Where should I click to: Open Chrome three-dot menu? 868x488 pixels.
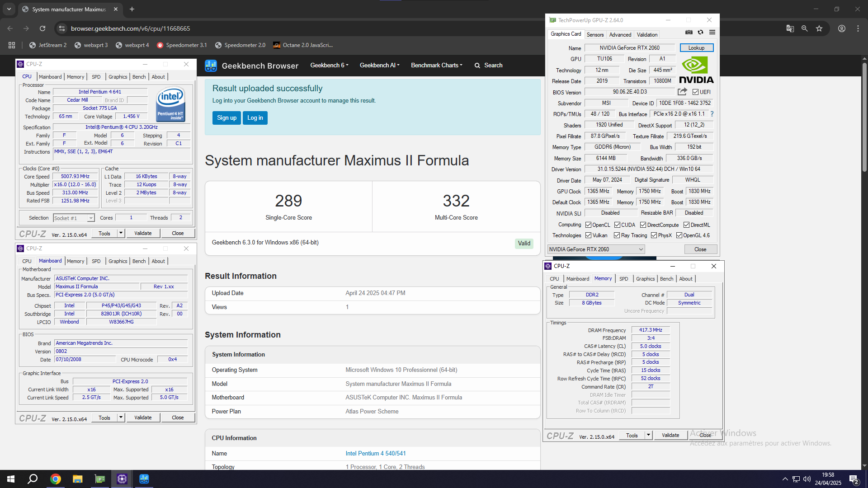[x=858, y=28]
